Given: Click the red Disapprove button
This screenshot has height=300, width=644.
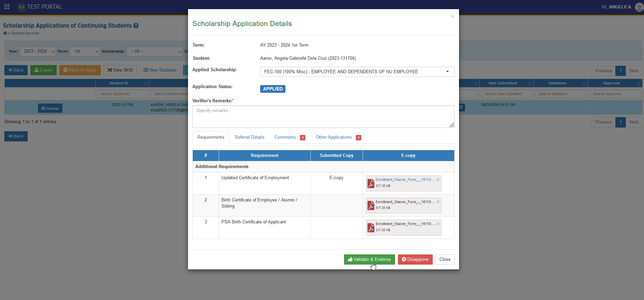Looking at the screenshot, I should 415,260.
